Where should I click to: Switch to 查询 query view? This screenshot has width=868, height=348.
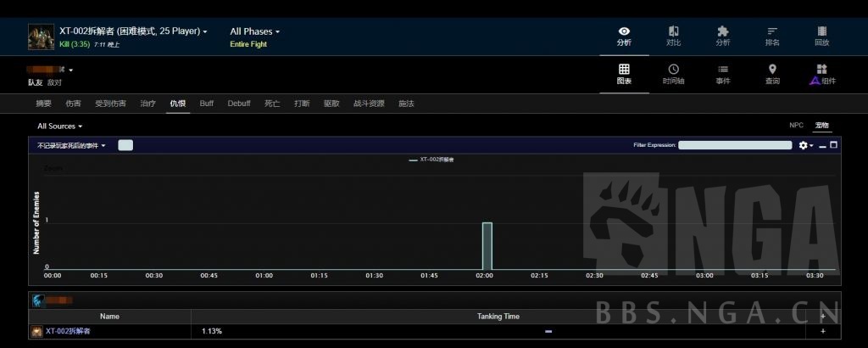[x=772, y=75]
